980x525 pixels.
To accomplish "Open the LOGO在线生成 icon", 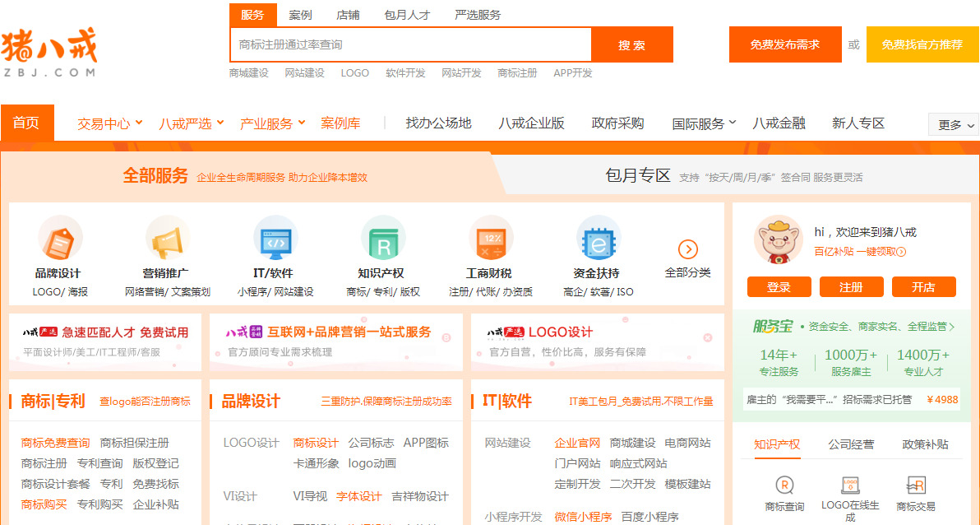I will click(850, 485).
